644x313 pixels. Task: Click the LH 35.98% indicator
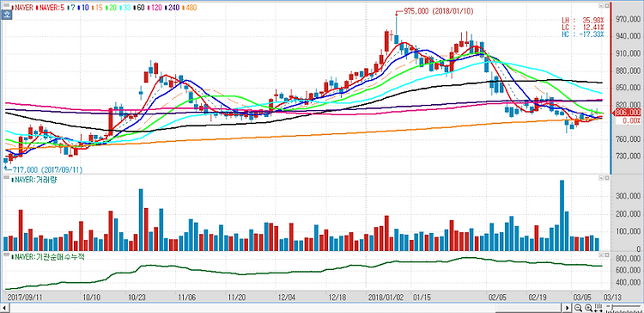coord(583,19)
